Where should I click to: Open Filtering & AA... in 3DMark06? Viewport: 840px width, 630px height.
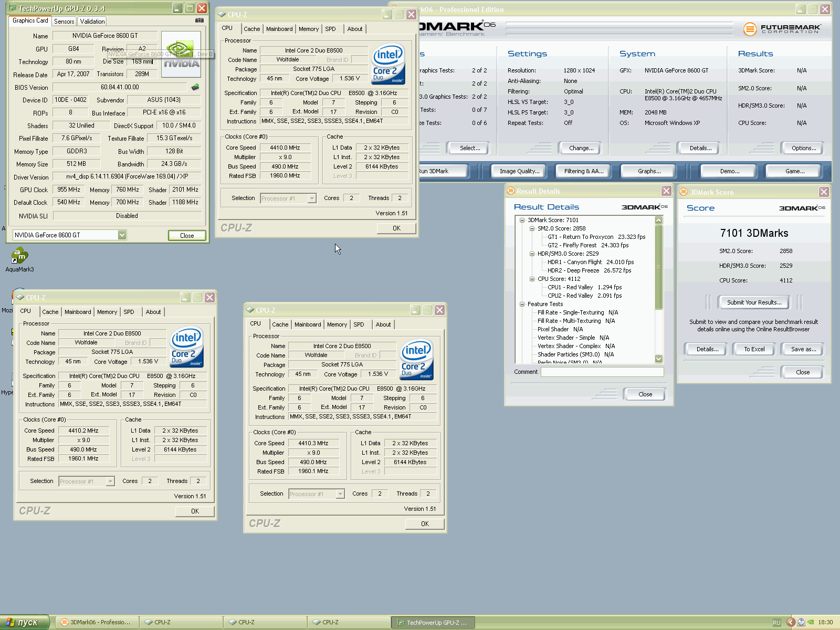584,171
